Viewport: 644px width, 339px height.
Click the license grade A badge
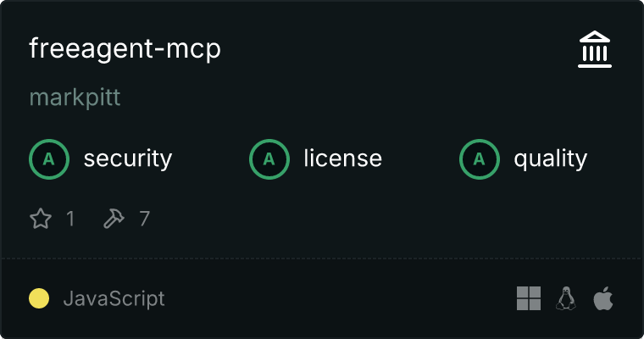269,159
